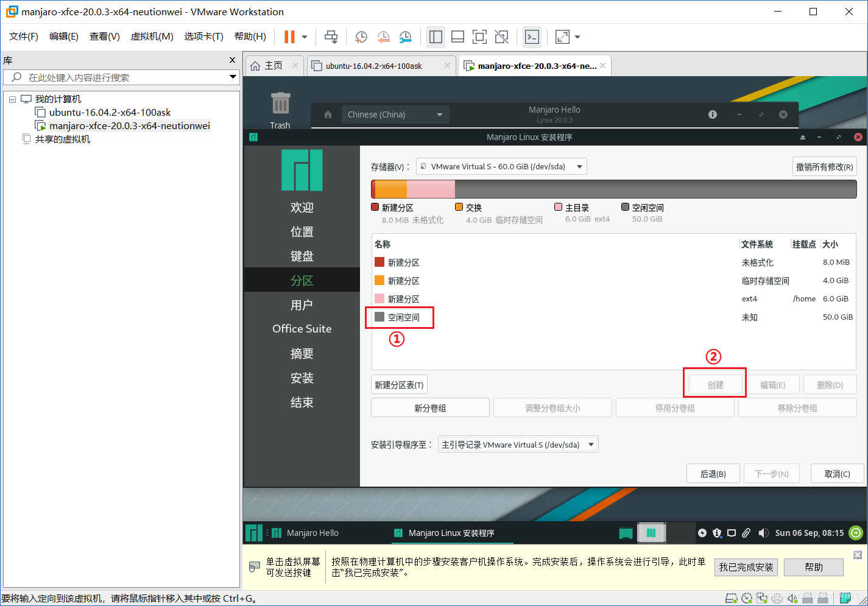Close the library panel with its X
The image size is (868, 606).
pyautogui.click(x=232, y=60)
